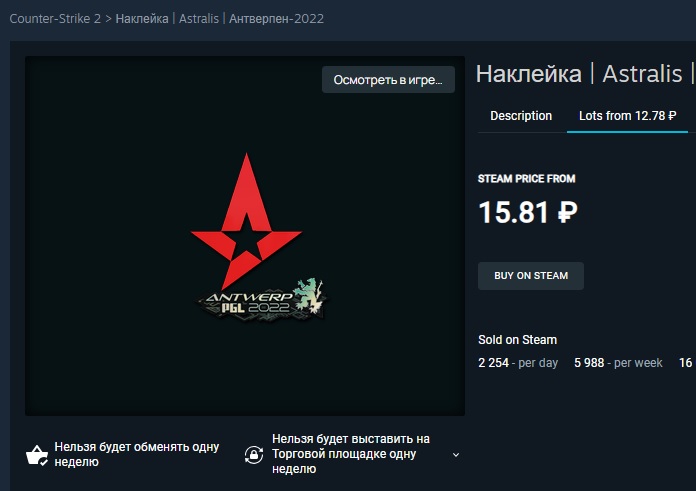Open the Counter-Strike 2 breadcrumb link
Image resolution: width=696 pixels, height=491 pixels.
click(x=55, y=19)
